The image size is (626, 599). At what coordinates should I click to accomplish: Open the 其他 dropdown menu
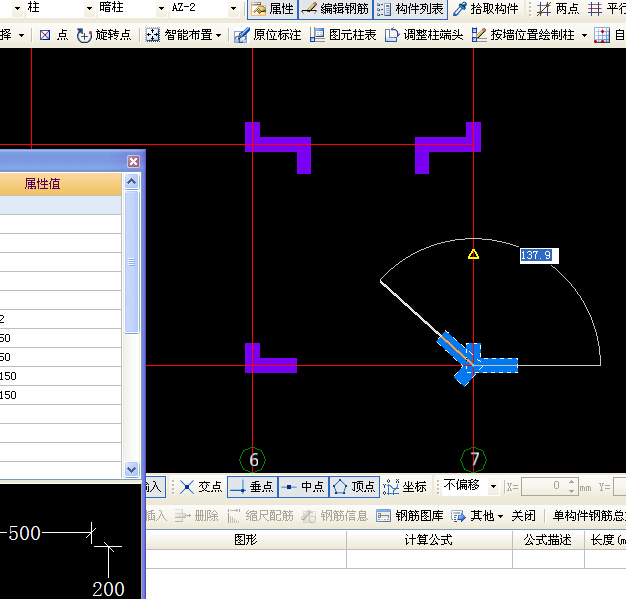click(x=477, y=516)
